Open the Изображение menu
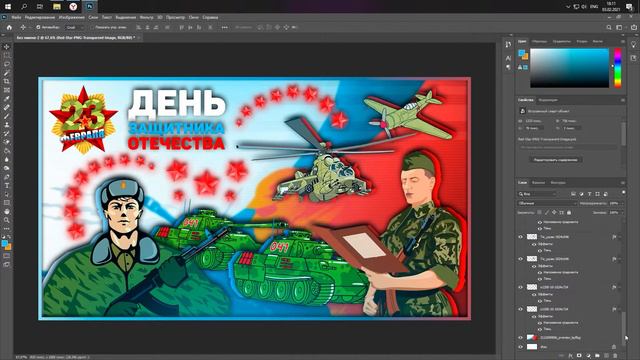Viewport: 640px width, 360px height. (x=71, y=18)
